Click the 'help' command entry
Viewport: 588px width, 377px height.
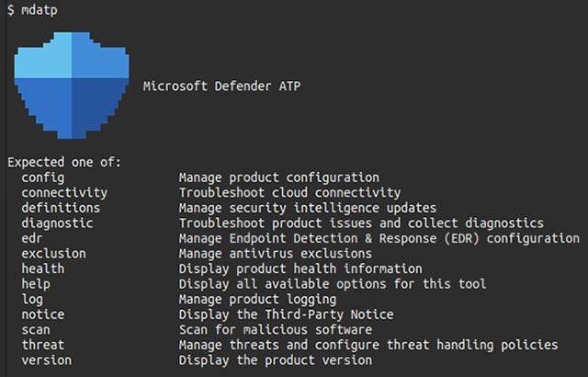(36, 284)
